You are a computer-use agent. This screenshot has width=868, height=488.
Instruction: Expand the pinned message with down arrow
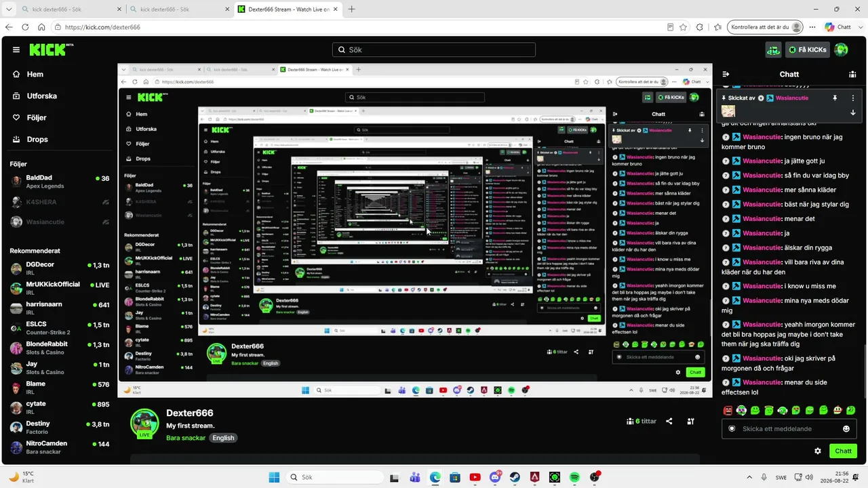pyautogui.click(x=853, y=113)
